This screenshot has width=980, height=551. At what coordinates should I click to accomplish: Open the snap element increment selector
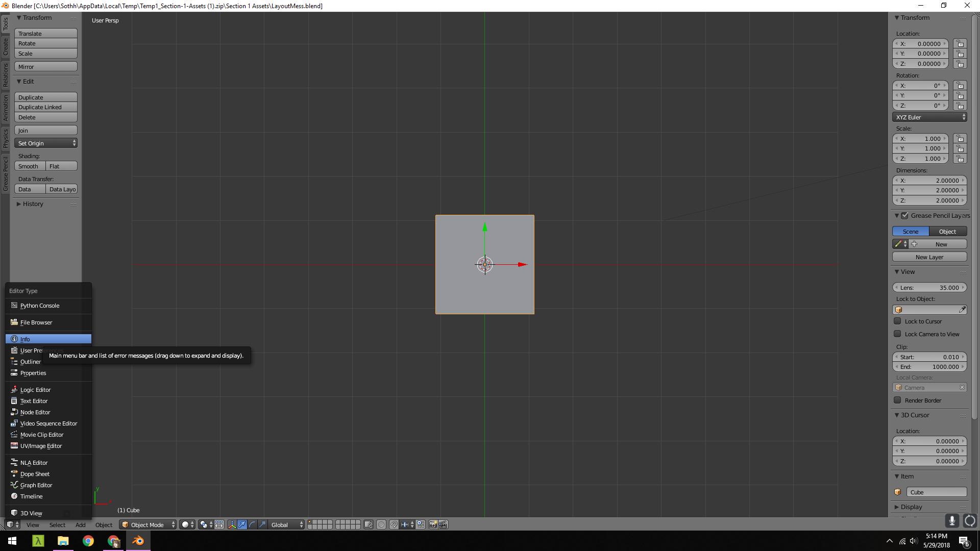[407, 524]
